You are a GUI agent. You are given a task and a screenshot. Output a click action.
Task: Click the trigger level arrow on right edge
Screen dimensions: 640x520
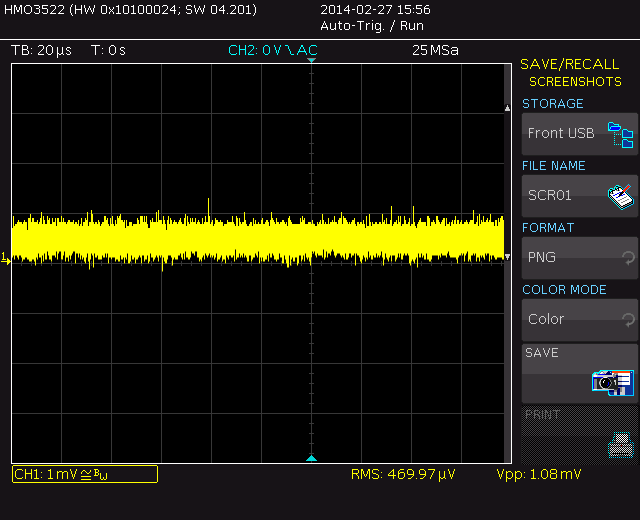[x=507, y=257]
